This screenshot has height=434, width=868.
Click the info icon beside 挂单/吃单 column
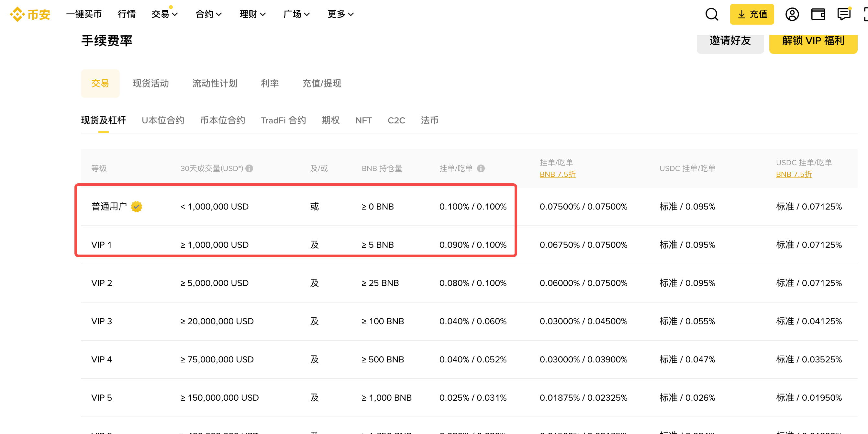click(483, 168)
